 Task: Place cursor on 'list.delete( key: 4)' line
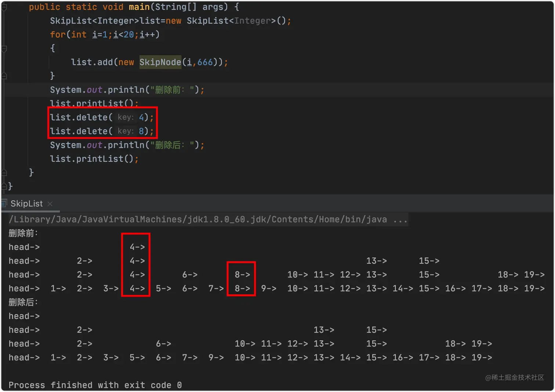coord(102,117)
